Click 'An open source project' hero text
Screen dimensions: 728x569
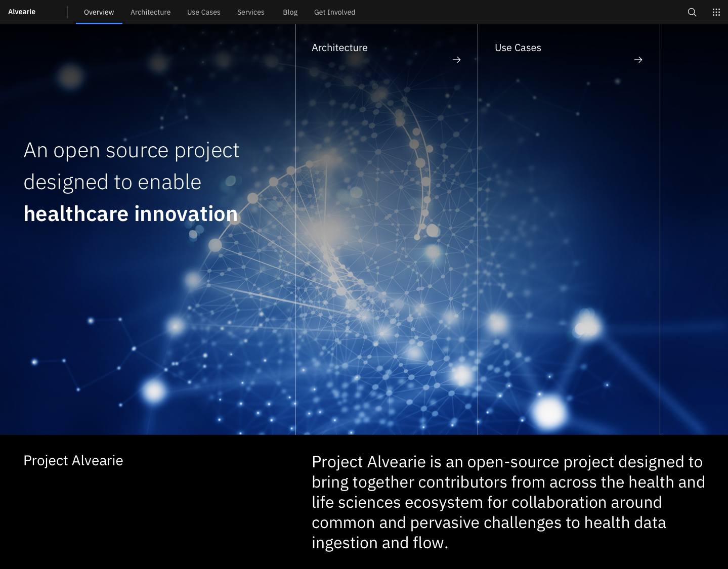(132, 151)
